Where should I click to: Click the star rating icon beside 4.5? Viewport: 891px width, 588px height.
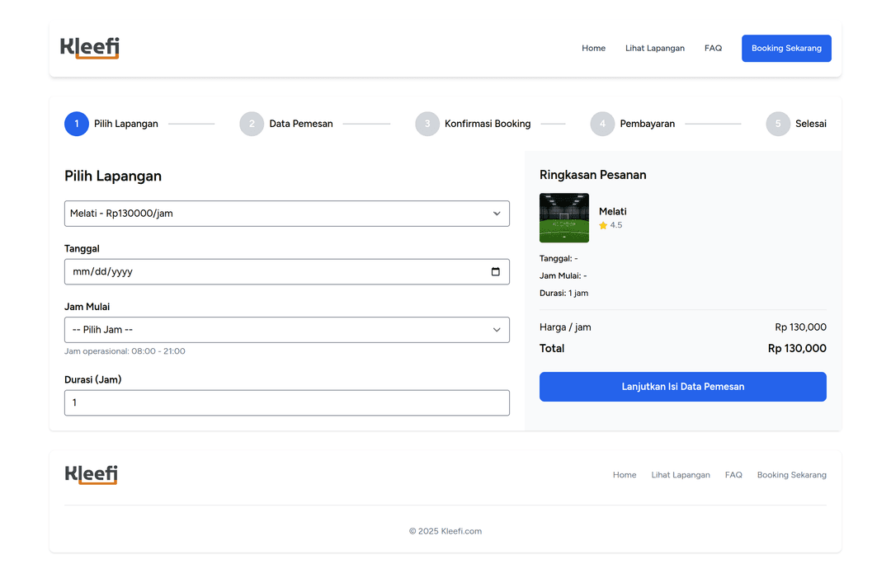[x=603, y=225]
